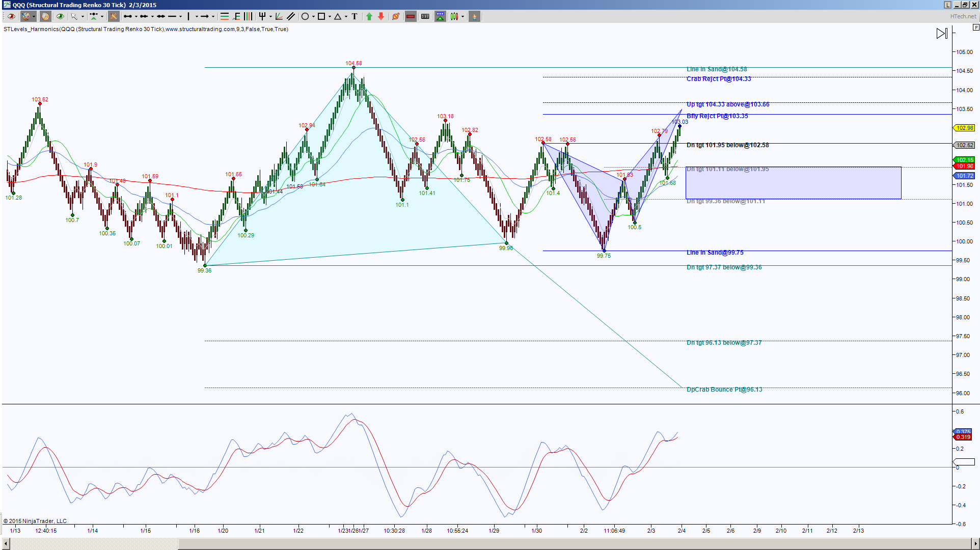Click the 'Crab Rejct Pt@104.33' label
980x550 pixels.
click(x=719, y=79)
